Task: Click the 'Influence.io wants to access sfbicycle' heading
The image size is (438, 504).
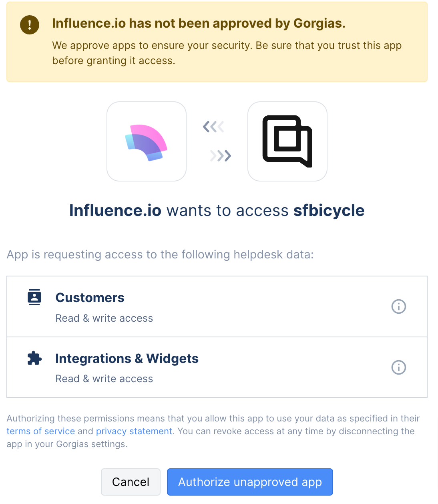Action: click(x=217, y=210)
